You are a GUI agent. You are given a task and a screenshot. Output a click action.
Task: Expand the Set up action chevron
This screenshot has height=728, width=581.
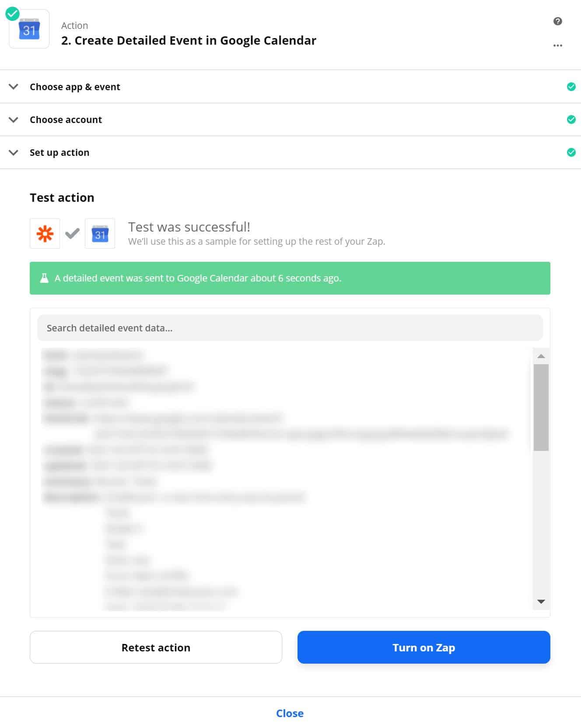coord(14,152)
